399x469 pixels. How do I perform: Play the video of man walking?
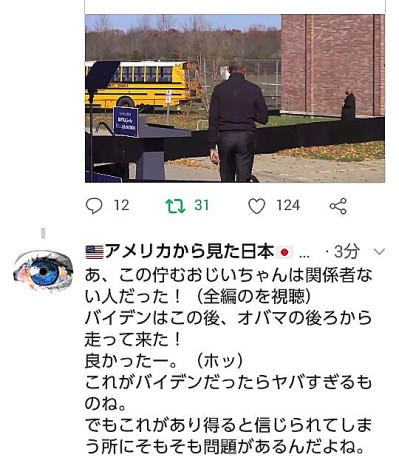[235, 98]
